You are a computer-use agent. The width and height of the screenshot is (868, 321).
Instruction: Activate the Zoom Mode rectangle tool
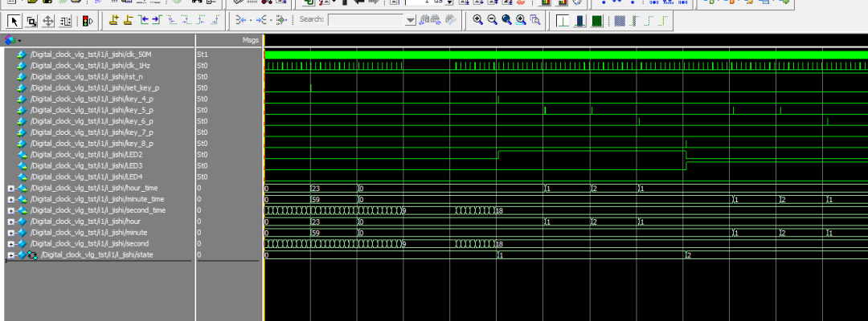point(31,20)
